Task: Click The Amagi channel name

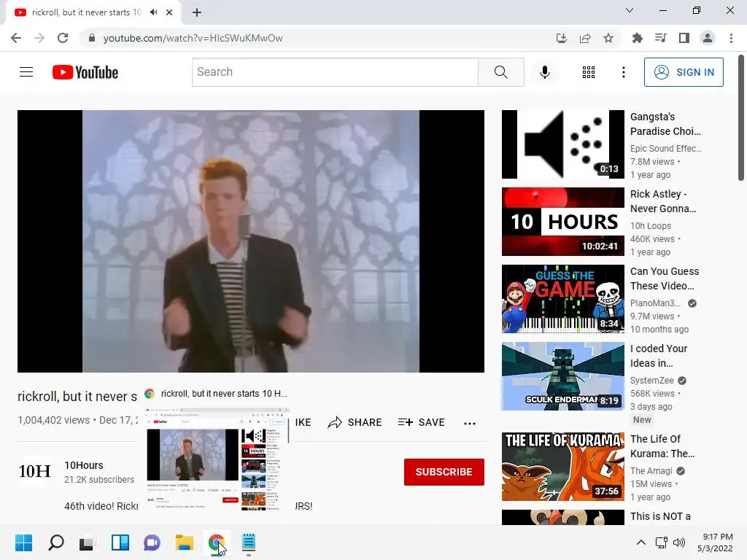Action: 651,471
